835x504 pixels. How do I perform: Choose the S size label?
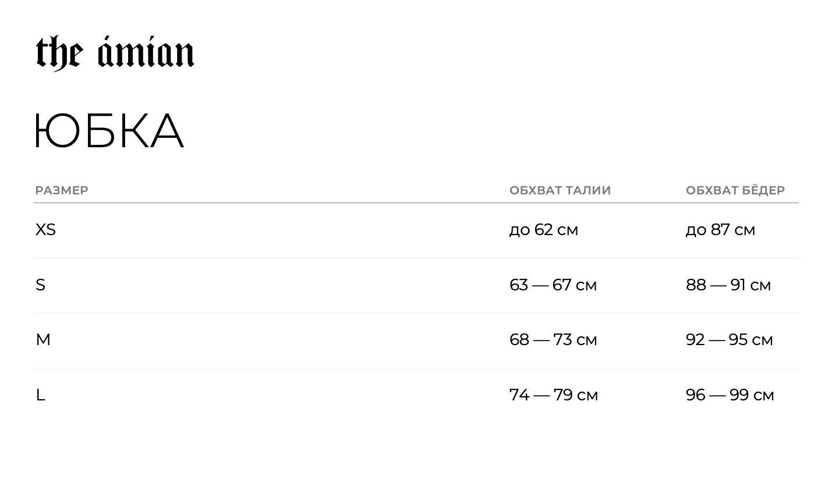(x=40, y=285)
